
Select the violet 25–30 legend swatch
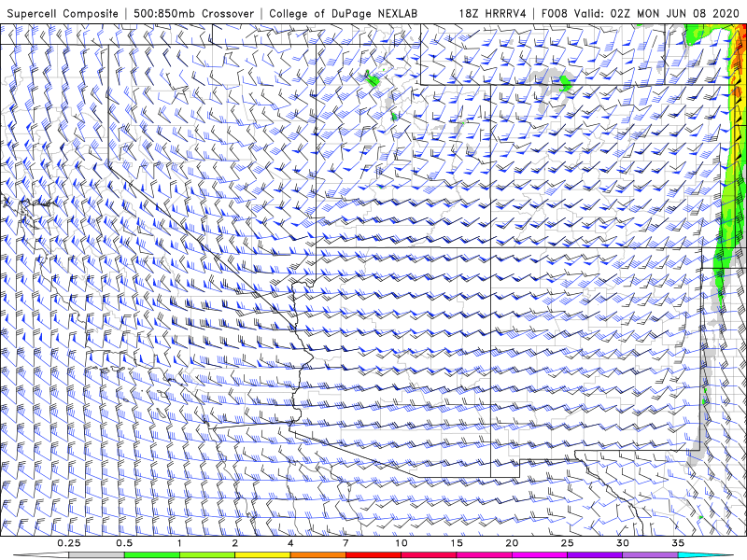(595, 555)
